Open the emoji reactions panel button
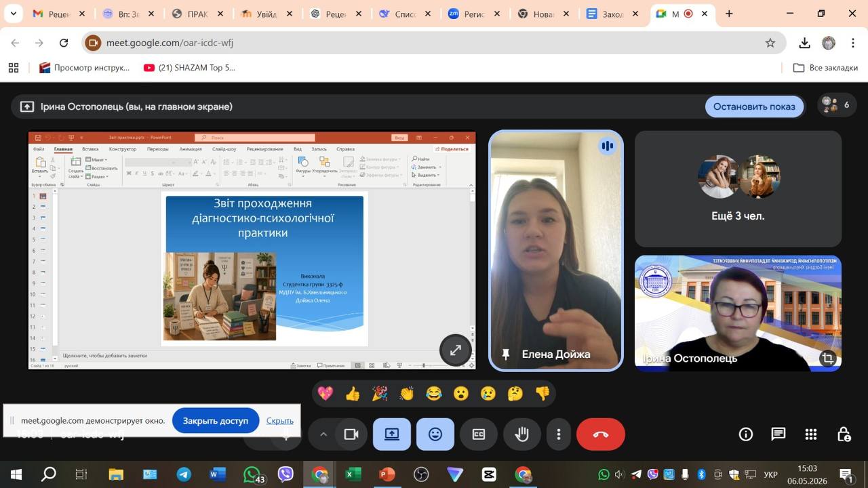The image size is (868, 488). [435, 434]
